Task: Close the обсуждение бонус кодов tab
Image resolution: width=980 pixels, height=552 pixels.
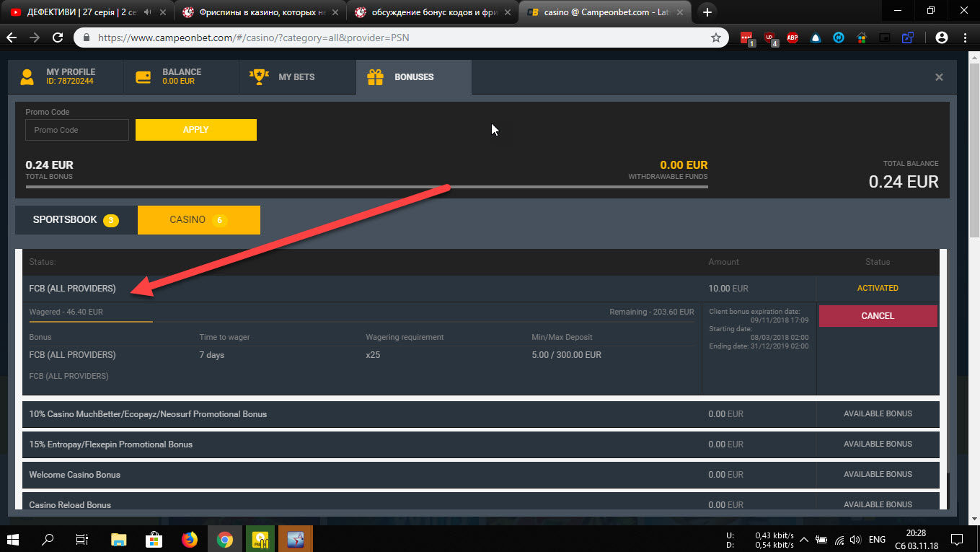Action: coord(506,12)
